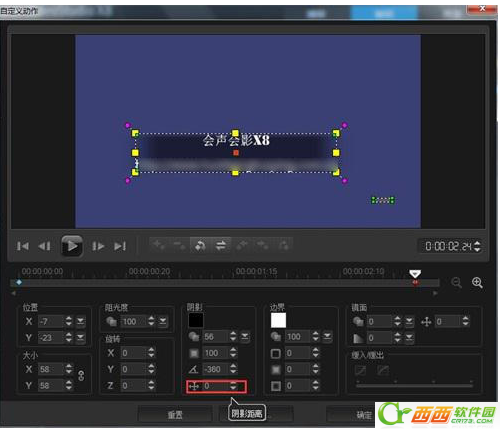Click the shadow distance move icon
This screenshot has width=500, height=429.
click(194, 386)
